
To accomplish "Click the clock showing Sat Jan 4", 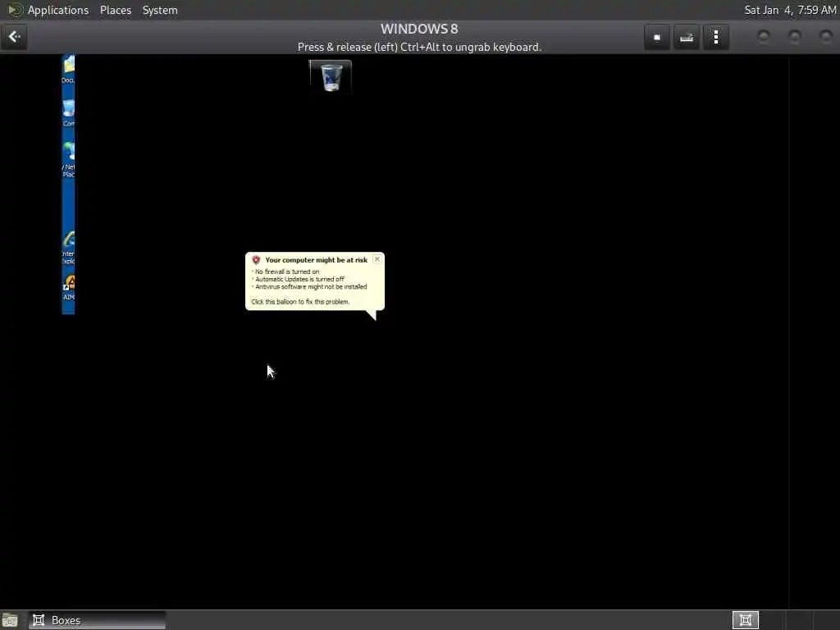I will (790, 10).
